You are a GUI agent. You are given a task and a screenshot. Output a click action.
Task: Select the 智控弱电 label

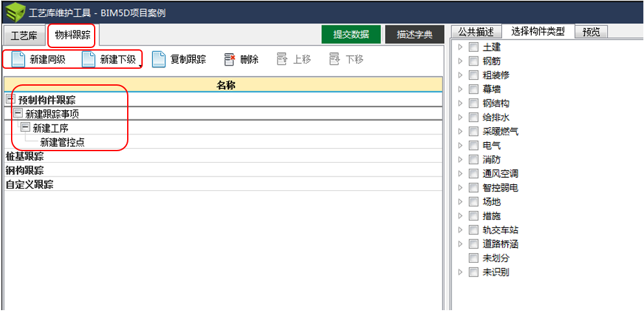[500, 188]
